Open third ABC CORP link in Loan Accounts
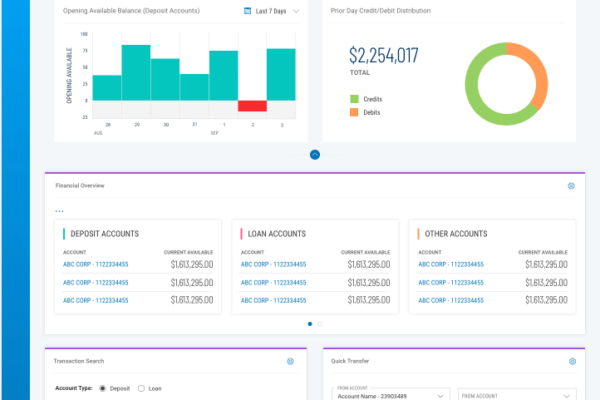Image resolution: width=600 pixels, height=400 pixels. pos(273,300)
